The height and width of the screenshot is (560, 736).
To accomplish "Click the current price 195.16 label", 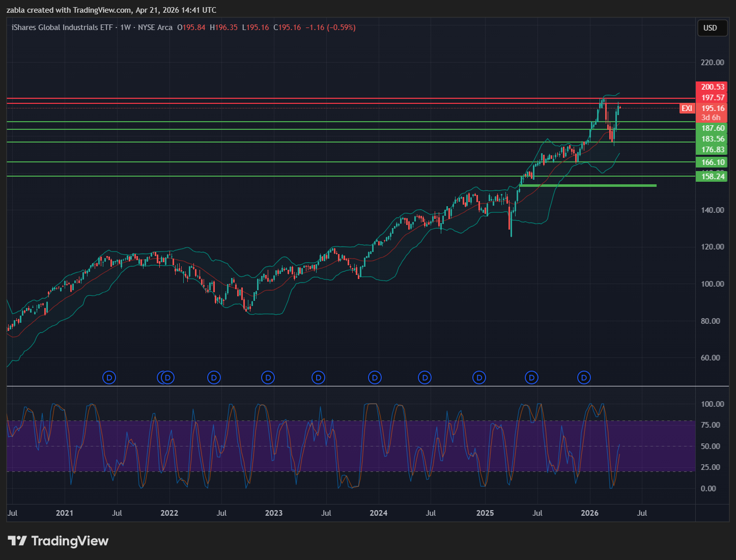I will pos(712,108).
